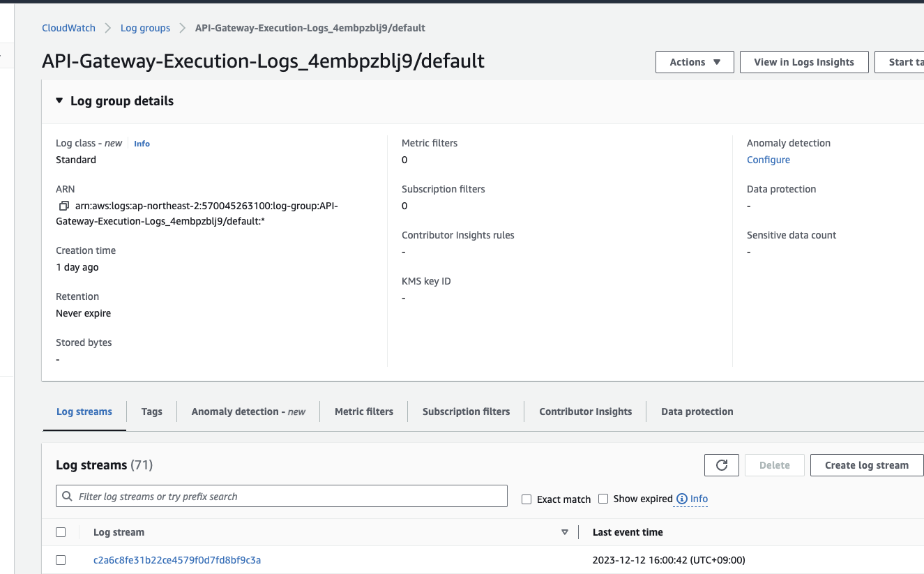The height and width of the screenshot is (574, 924).
Task: Select checkbox for stream c2a6c8fe31b22ce4579f0d7fd8bf9c3a
Action: click(61, 560)
